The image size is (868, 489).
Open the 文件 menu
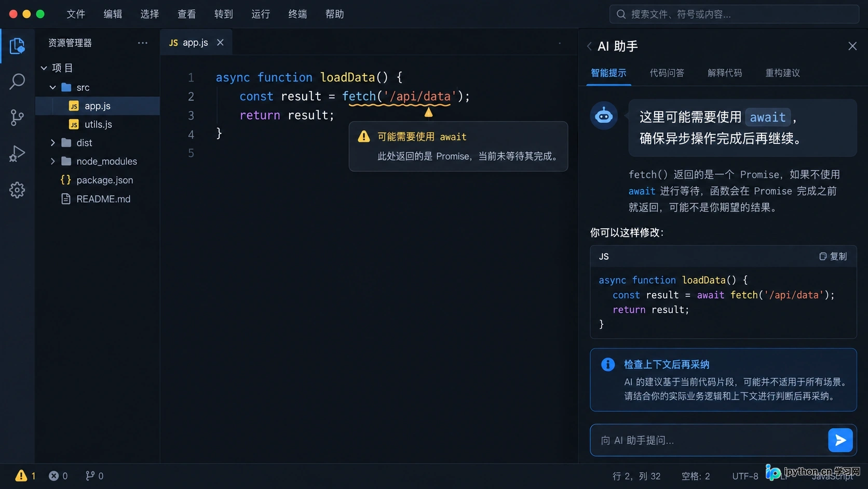pyautogui.click(x=76, y=14)
